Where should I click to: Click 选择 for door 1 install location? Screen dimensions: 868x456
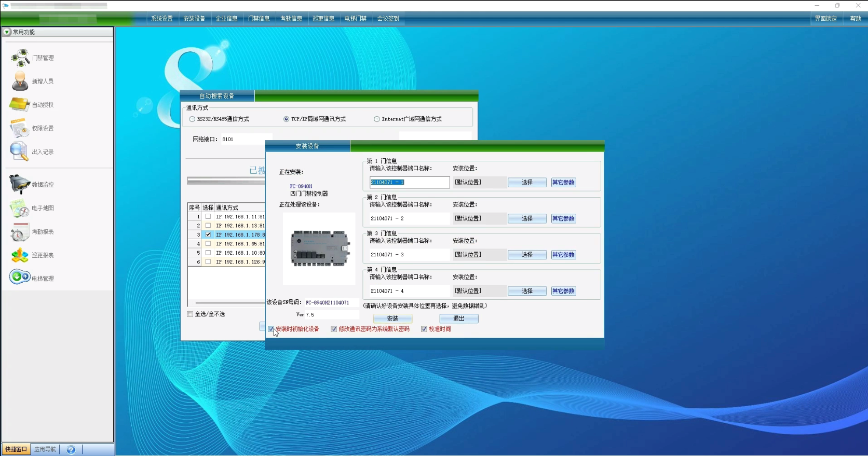click(x=527, y=182)
